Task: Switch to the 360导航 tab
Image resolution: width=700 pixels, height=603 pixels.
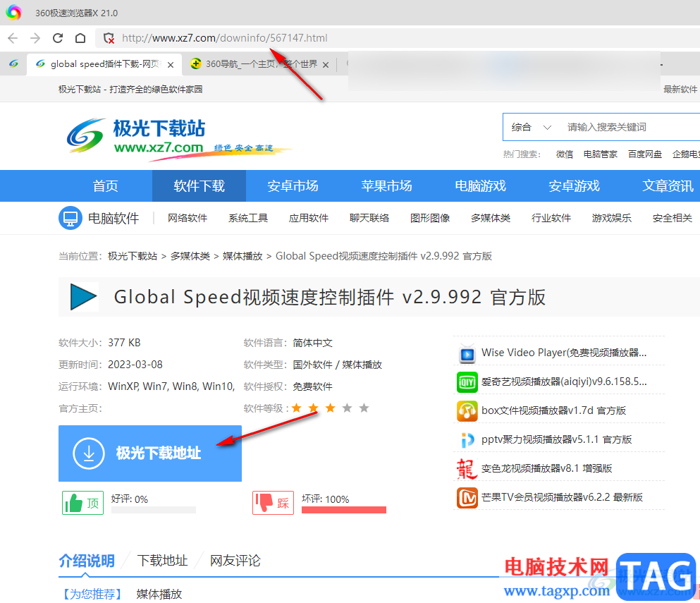Action: [259, 64]
